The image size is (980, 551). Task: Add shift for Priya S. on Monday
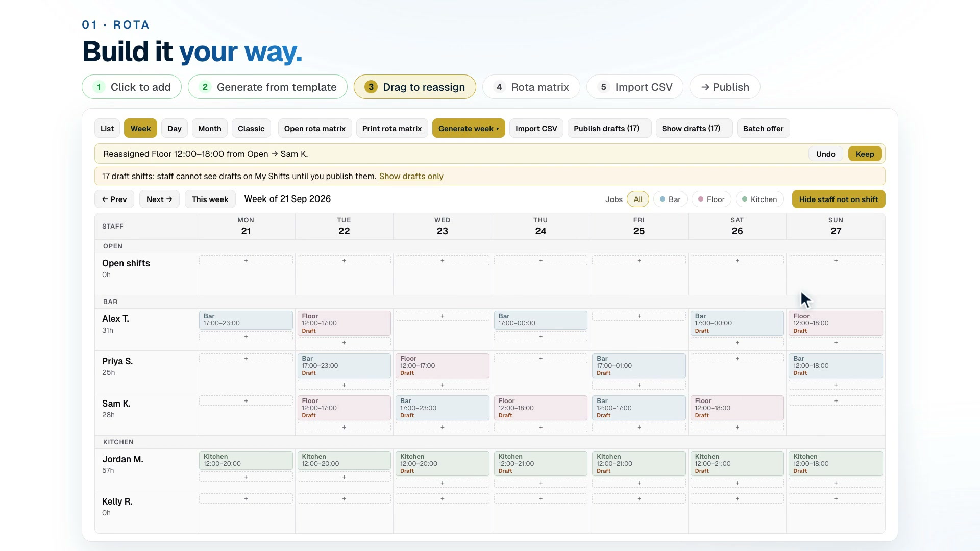pyautogui.click(x=246, y=359)
